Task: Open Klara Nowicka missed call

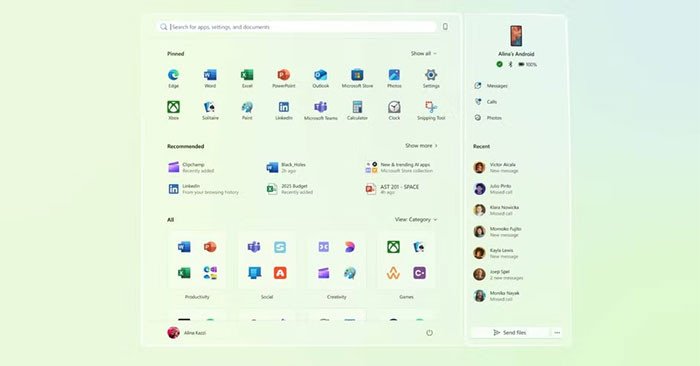Action: click(496, 210)
